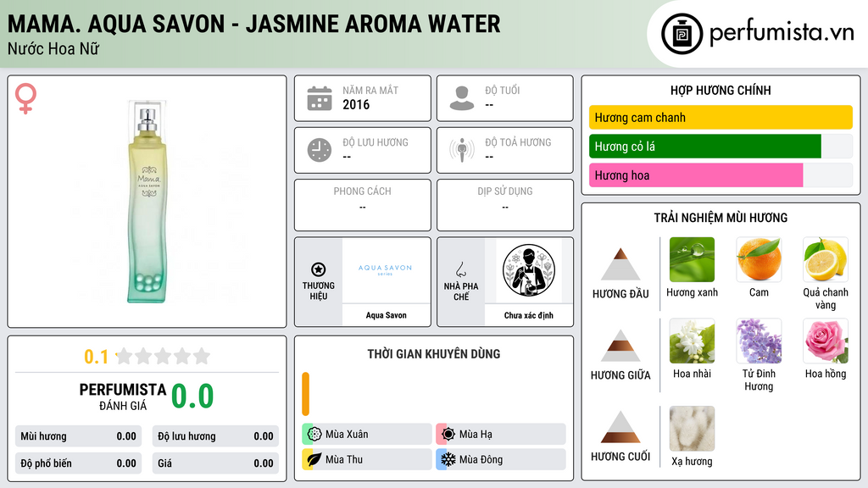Click the Nước Hoa Nữ subtitle
Image resolution: width=868 pixels, height=488 pixels.
53,48
